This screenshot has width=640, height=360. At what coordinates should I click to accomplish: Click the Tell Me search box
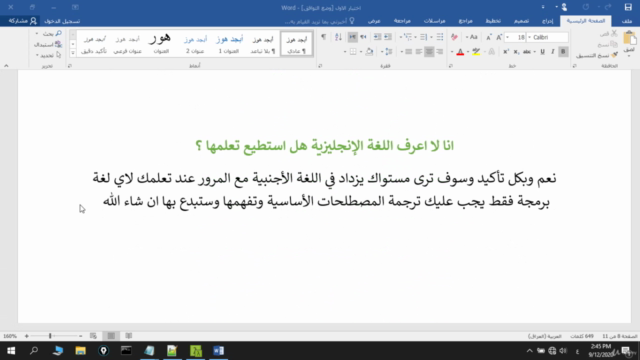pyautogui.click(x=320, y=21)
